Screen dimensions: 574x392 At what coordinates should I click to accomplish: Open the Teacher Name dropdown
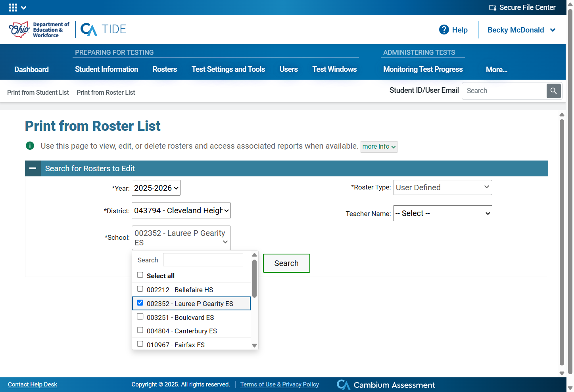(443, 213)
